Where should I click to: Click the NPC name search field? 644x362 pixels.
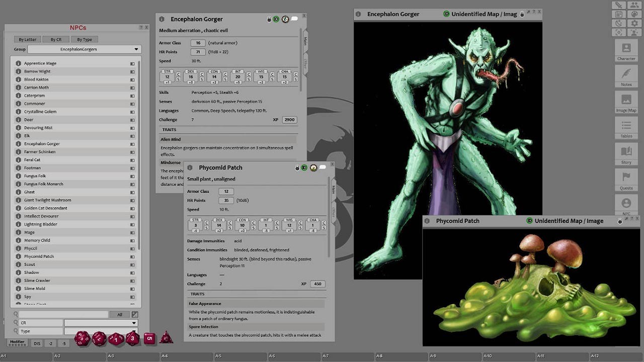[63, 315]
